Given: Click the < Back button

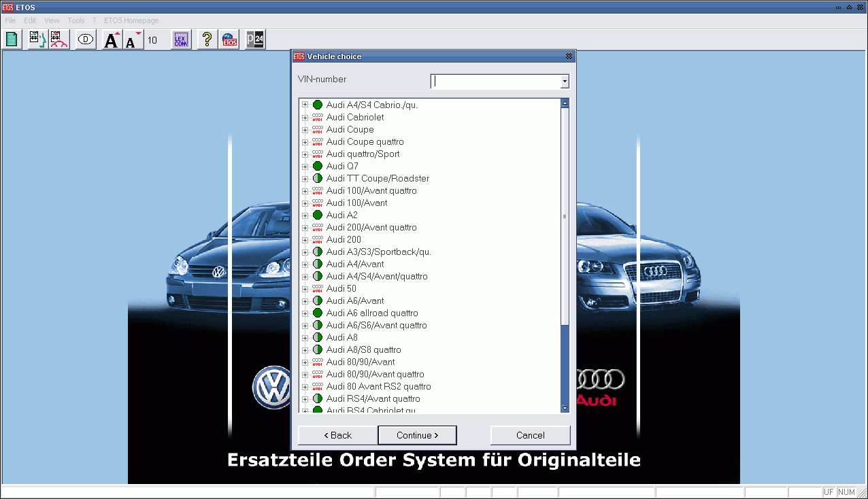Looking at the screenshot, I should 337,435.
